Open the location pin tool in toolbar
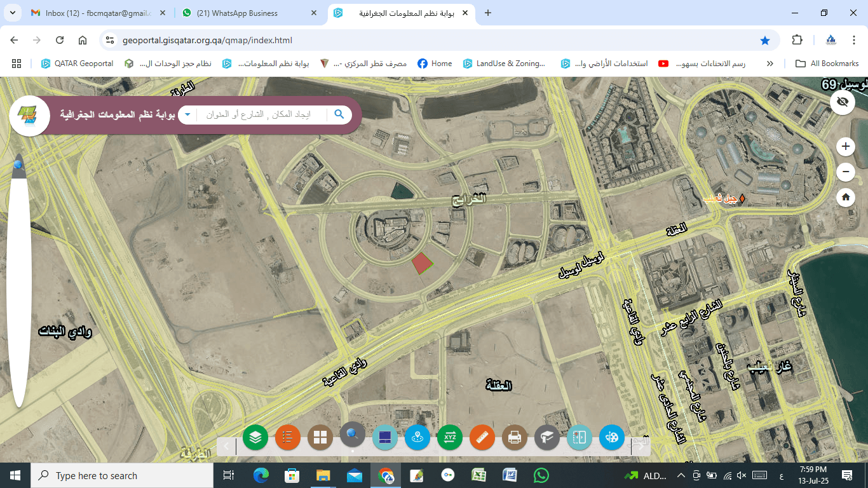The height and width of the screenshot is (488, 868). pyautogui.click(x=417, y=437)
